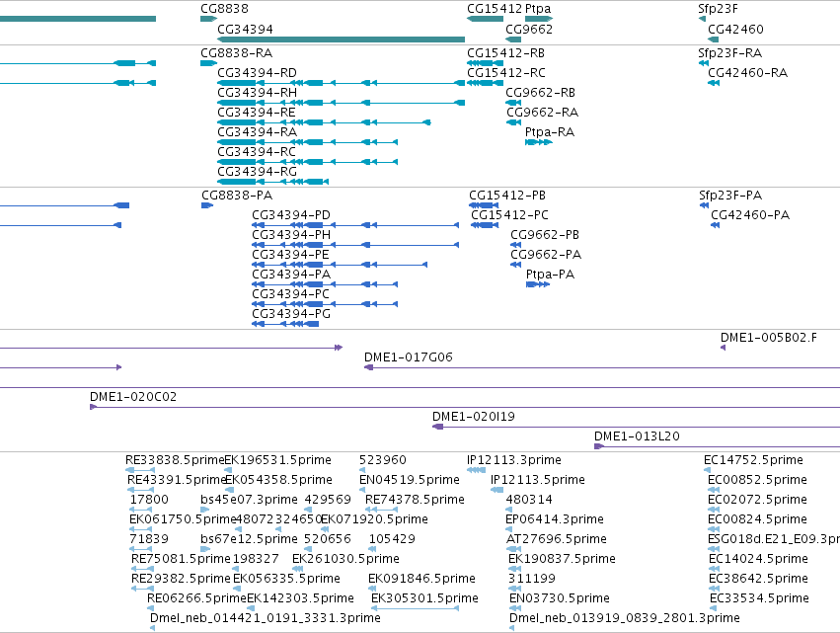This screenshot has height=633, width=840.
Task: Click the Sfp23F gene label
Action: [x=718, y=9]
